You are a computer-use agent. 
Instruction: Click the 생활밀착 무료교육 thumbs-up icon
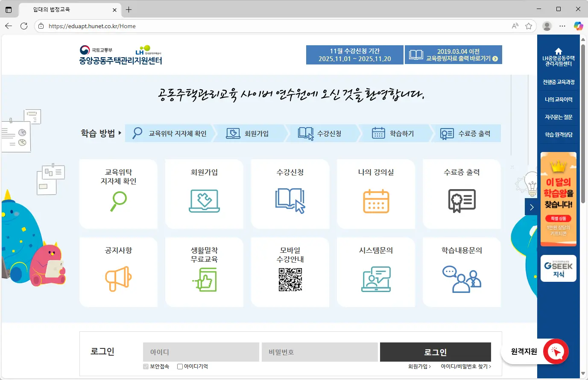click(204, 279)
